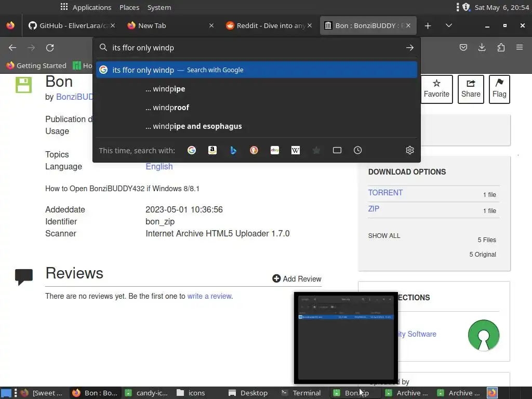Viewport: 532px width, 399px height.
Task: Click the Flag button
Action: 499,89
